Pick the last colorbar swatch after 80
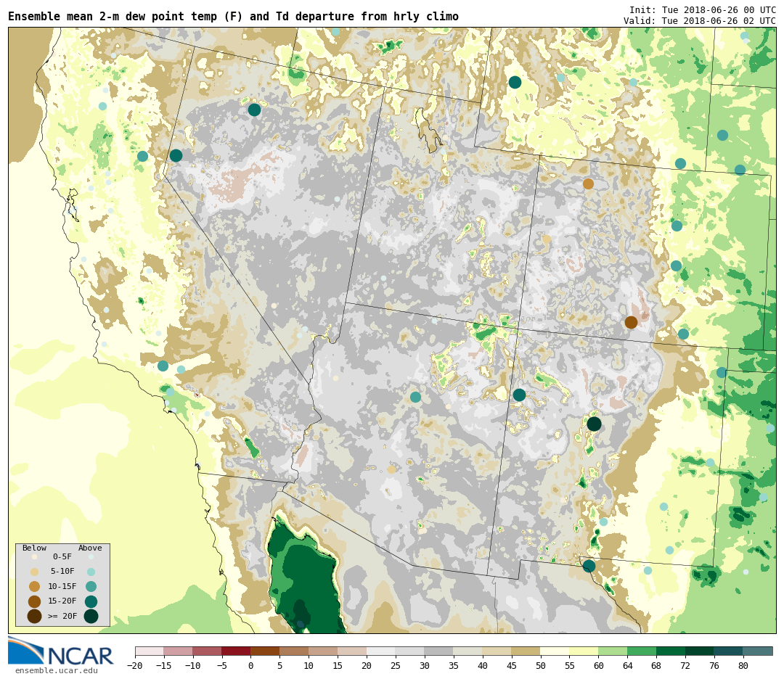The width and height of the screenshot is (784, 679). [x=757, y=651]
